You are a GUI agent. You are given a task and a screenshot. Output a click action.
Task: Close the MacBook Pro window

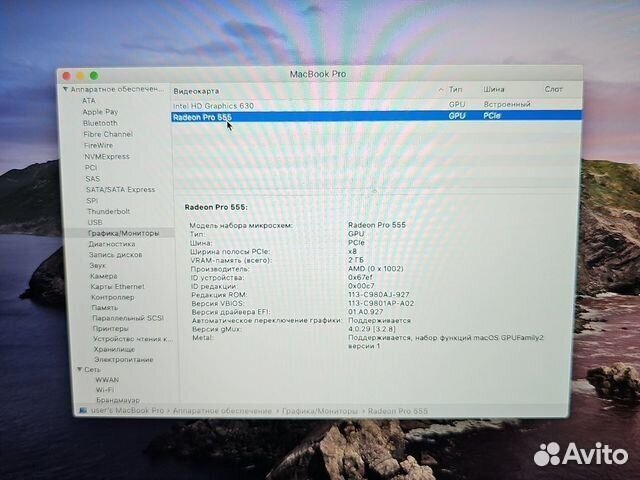[x=67, y=76]
